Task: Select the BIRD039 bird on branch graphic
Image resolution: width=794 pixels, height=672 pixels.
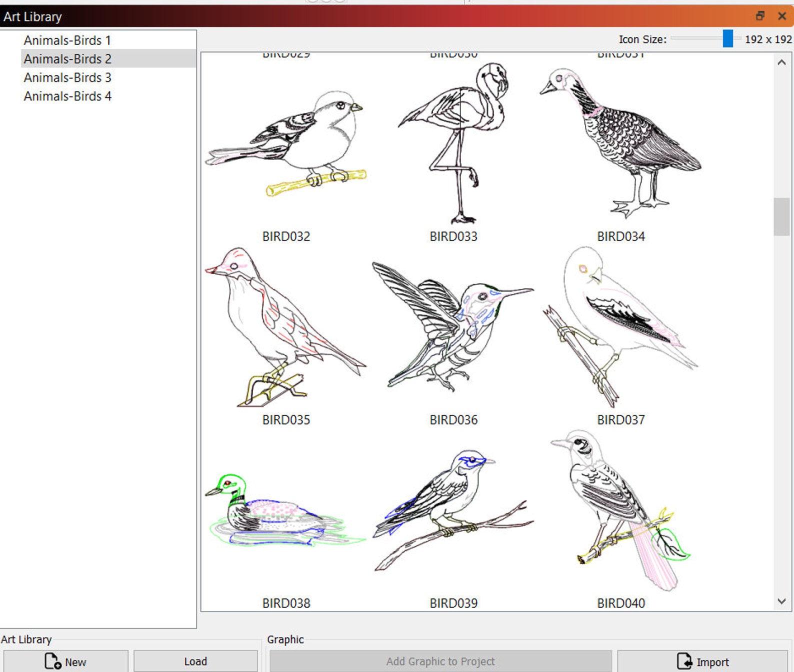Action: click(453, 510)
